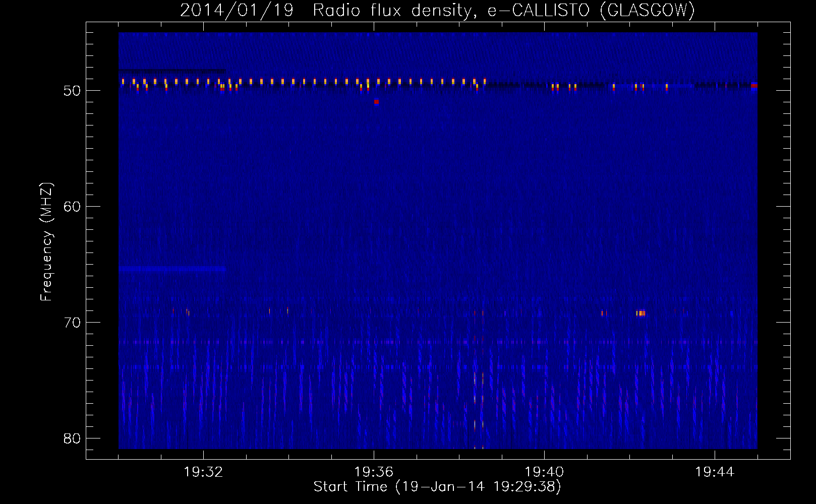
Task: Click the 19:32 time tick label
Action: [203, 472]
